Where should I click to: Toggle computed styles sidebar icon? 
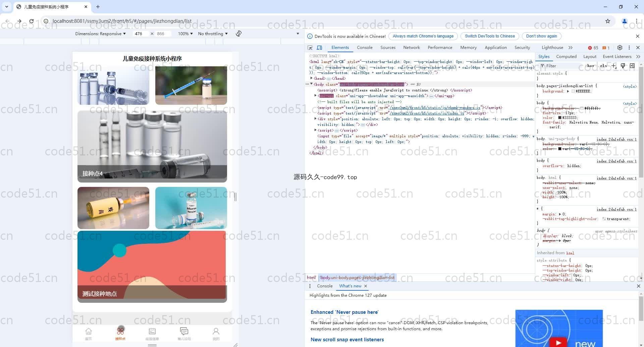pyautogui.click(x=632, y=66)
